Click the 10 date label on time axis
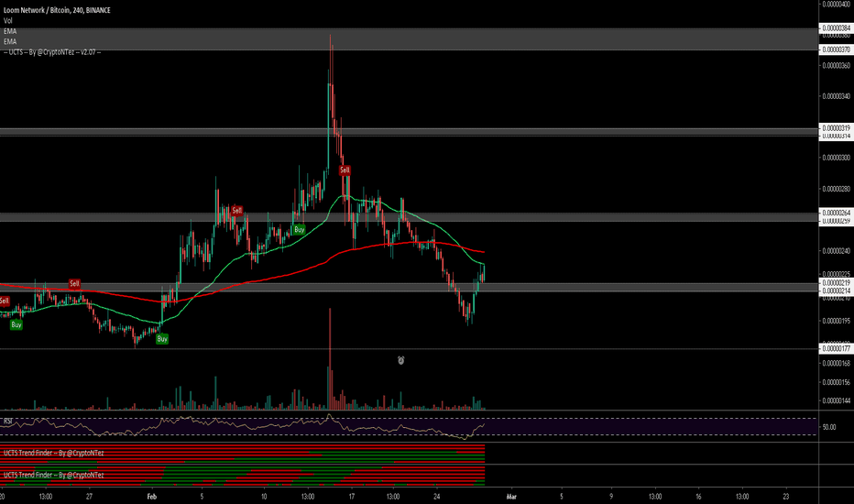 coord(264,497)
